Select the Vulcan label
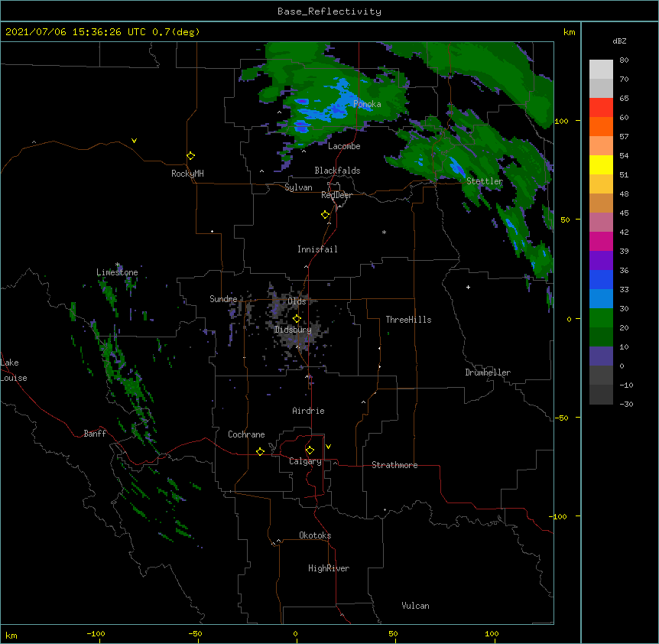Viewport: 659px width, 644px height. (415, 606)
